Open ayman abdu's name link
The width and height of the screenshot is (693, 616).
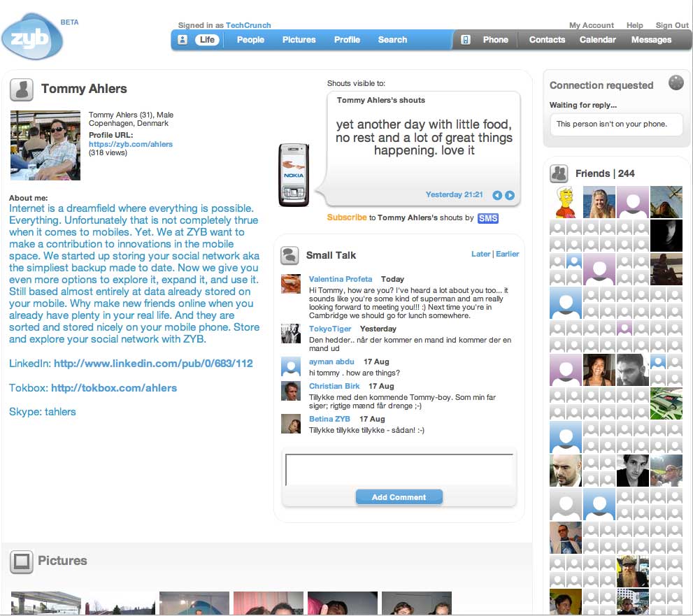(331, 361)
